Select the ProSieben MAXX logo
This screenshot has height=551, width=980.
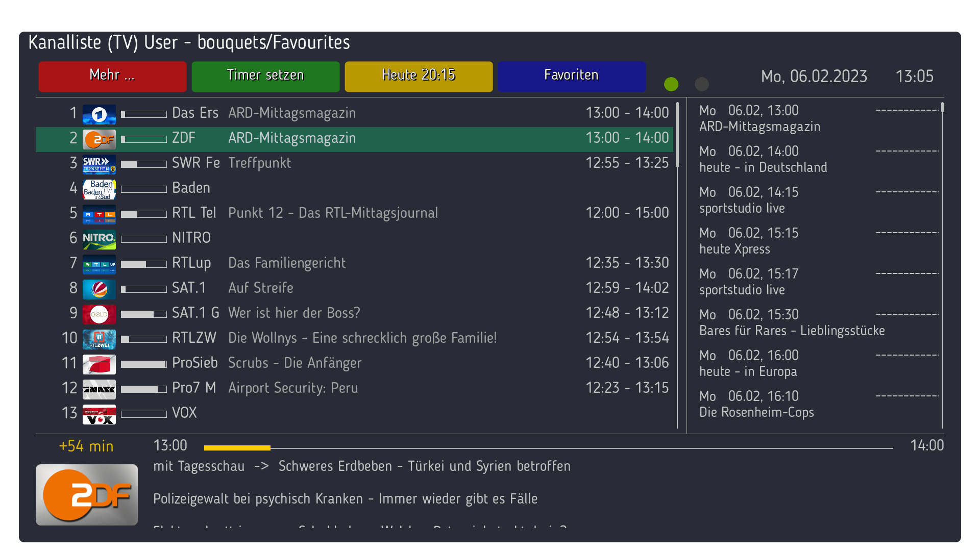pyautogui.click(x=99, y=389)
